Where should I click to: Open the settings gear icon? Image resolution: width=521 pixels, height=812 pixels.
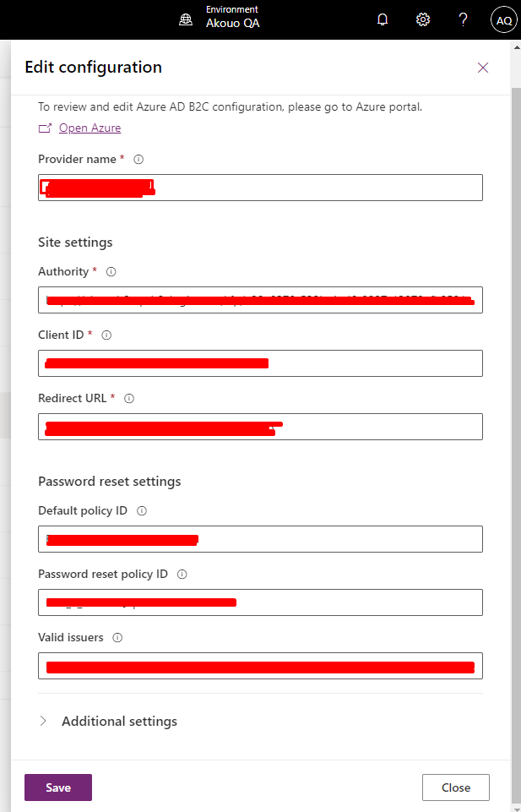[422, 19]
